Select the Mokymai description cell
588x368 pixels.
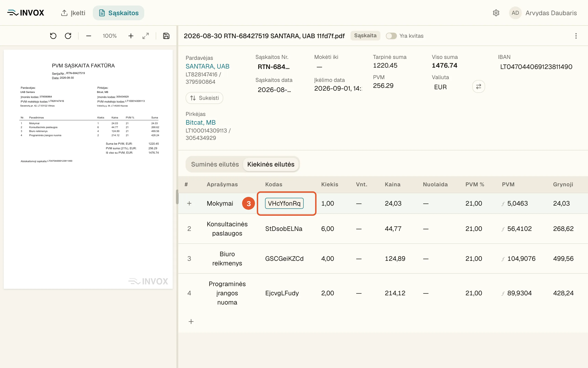220,203
